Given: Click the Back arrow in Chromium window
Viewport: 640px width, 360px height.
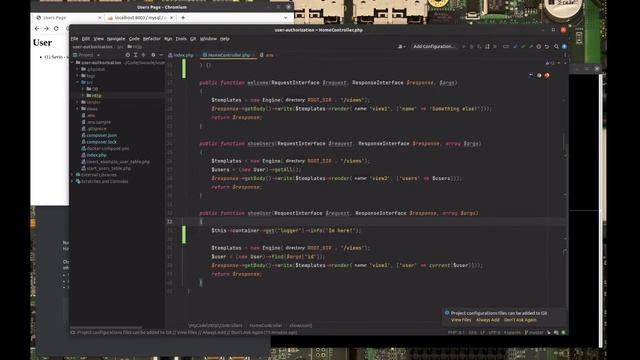Looking at the screenshot, I should 37,29.
